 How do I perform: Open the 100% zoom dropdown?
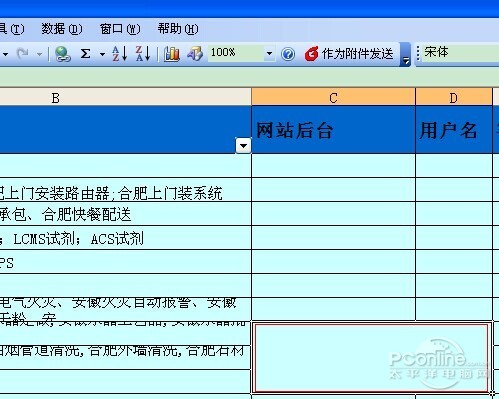[x=269, y=53]
